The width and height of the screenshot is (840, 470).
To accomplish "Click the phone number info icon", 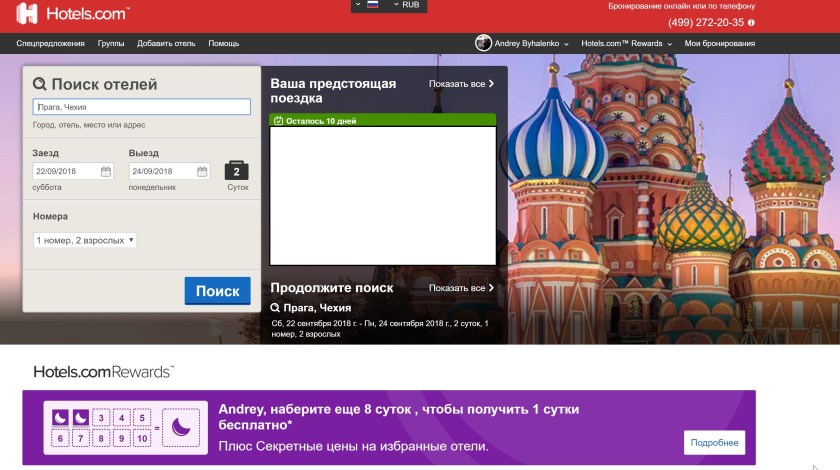I will tap(751, 23).
